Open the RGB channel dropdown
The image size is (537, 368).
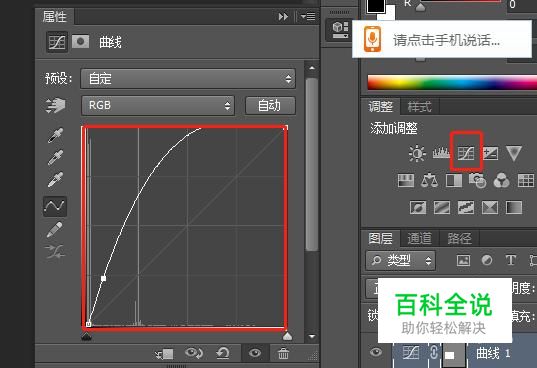click(x=158, y=105)
